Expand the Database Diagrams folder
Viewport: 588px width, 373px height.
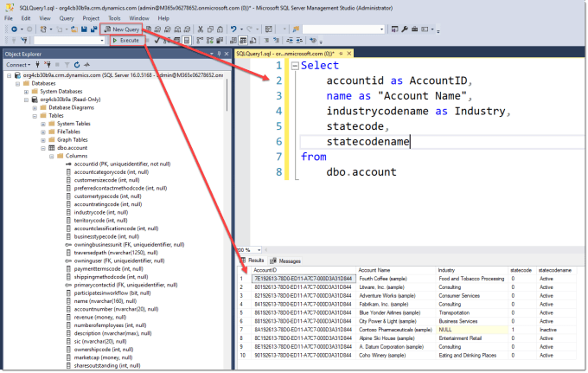click(x=35, y=107)
